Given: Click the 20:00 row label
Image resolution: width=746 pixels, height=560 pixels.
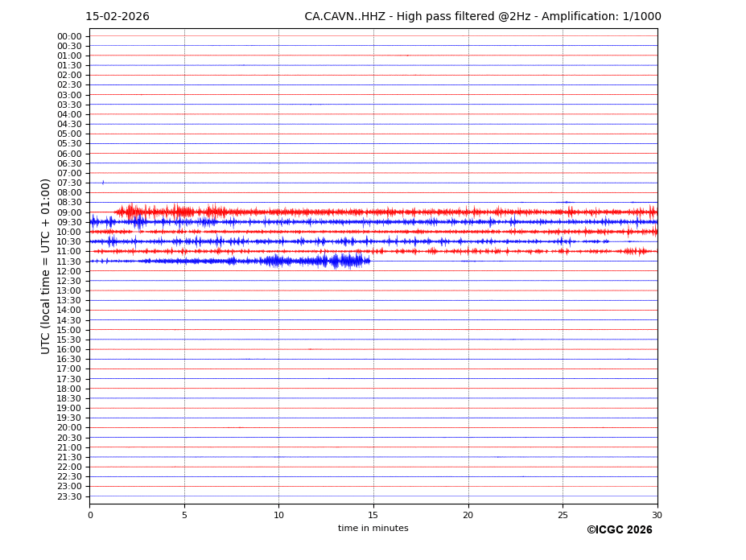Looking at the screenshot, I should (x=69, y=427).
